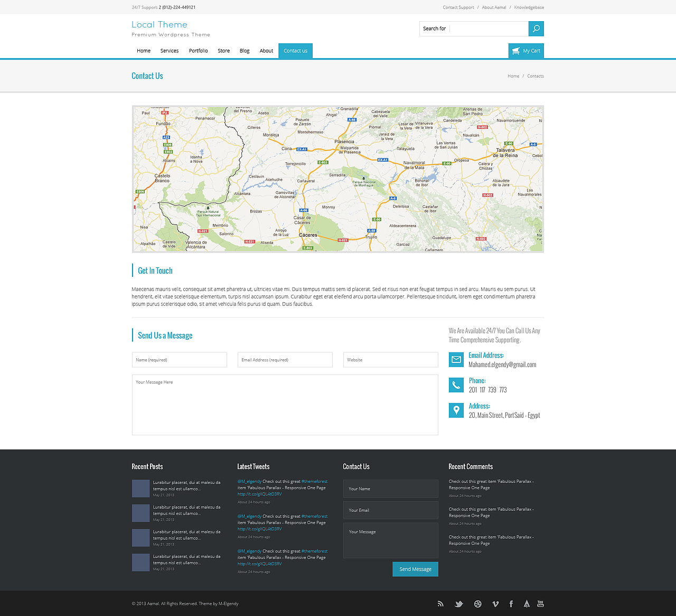This screenshot has width=676, height=616.
Task: Open the Vimeo footer icon
Action: (495, 604)
